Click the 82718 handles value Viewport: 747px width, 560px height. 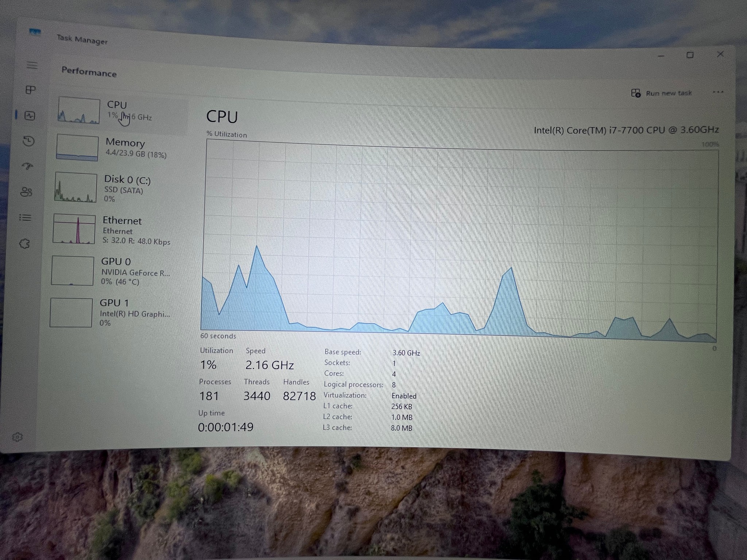pyautogui.click(x=299, y=396)
